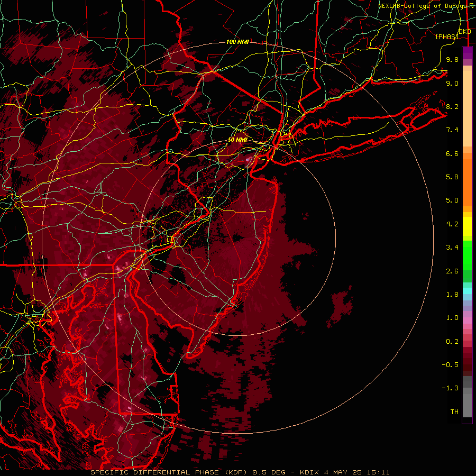
Task: Click the 8.2 legend value
Action: coord(452,106)
